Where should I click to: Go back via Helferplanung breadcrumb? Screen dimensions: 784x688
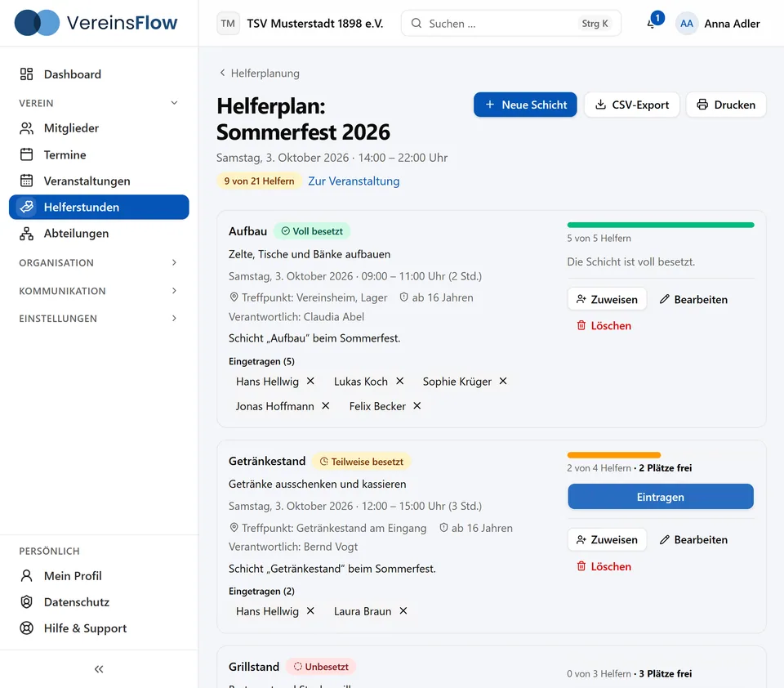click(x=260, y=73)
